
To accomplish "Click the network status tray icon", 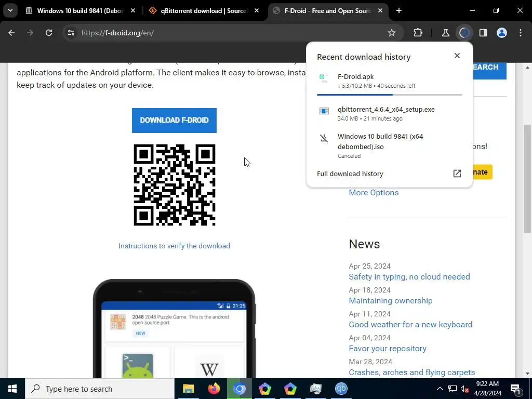I will point(453,389).
